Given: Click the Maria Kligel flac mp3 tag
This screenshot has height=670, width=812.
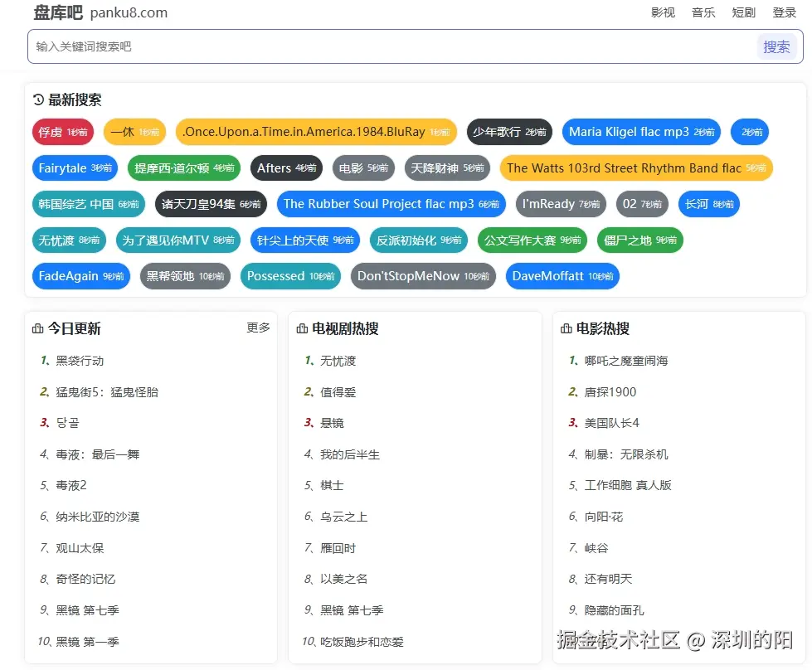Looking at the screenshot, I should (x=640, y=132).
